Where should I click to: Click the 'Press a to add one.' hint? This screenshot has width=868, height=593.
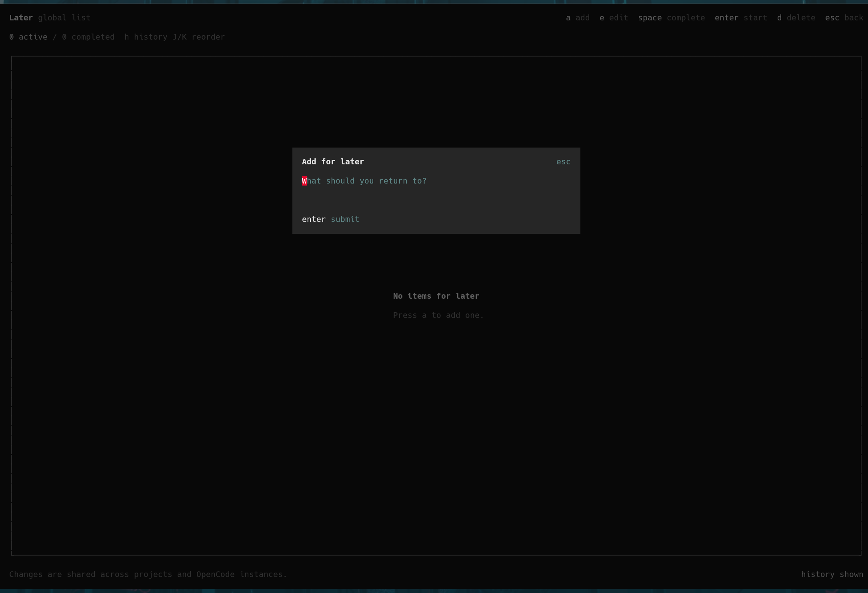(438, 315)
